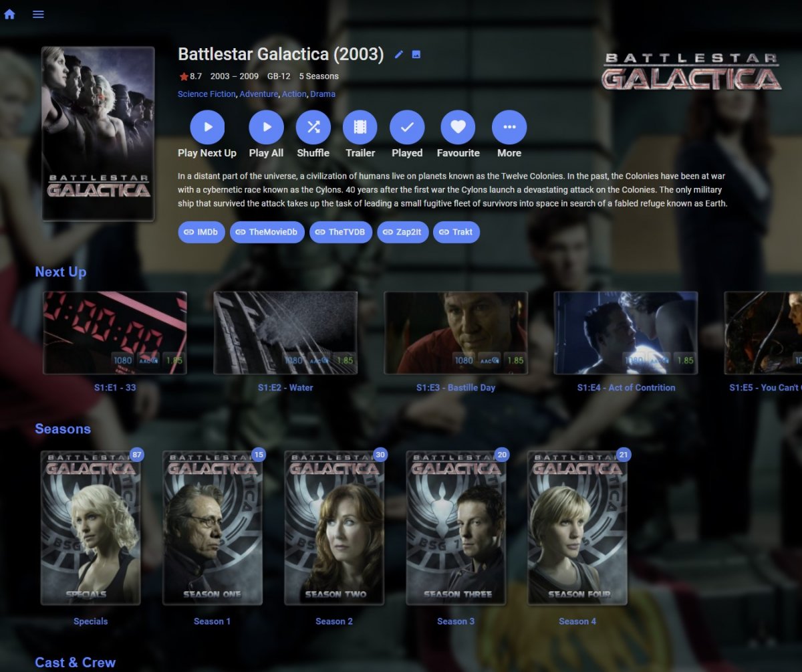Click the edit images icon by title
The image size is (802, 672).
416,55
